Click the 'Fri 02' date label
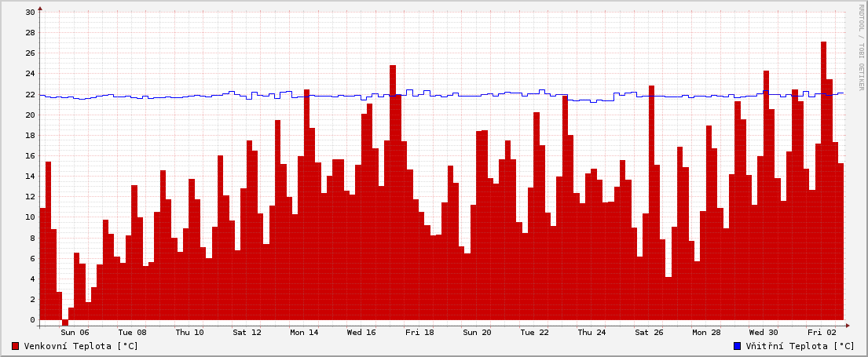The width and height of the screenshot is (868, 357). [x=822, y=333]
